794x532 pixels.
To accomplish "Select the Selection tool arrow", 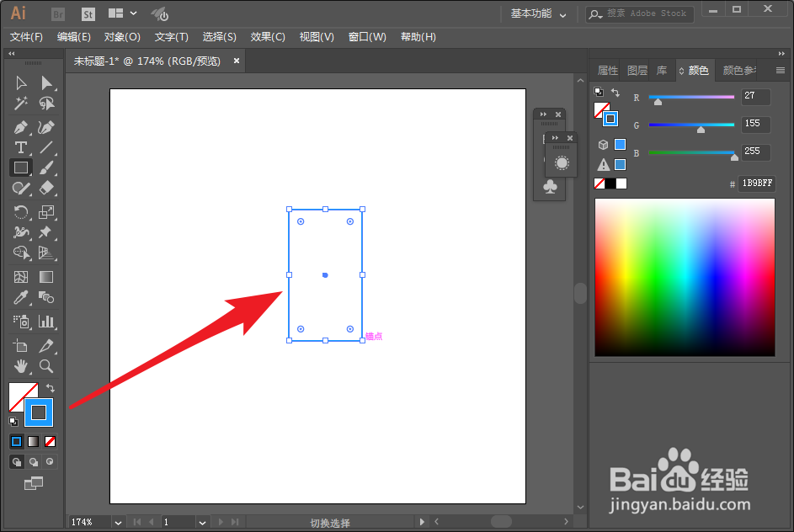I will tap(21, 82).
